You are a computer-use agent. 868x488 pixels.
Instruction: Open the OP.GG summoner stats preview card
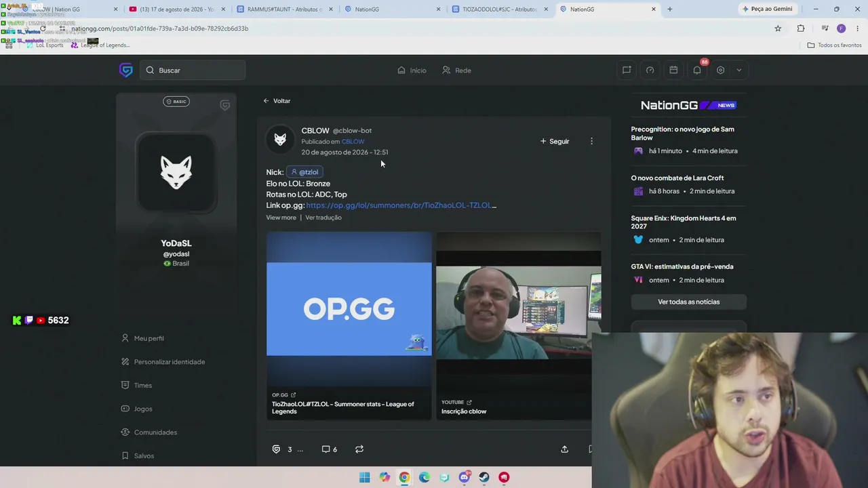[x=349, y=326]
